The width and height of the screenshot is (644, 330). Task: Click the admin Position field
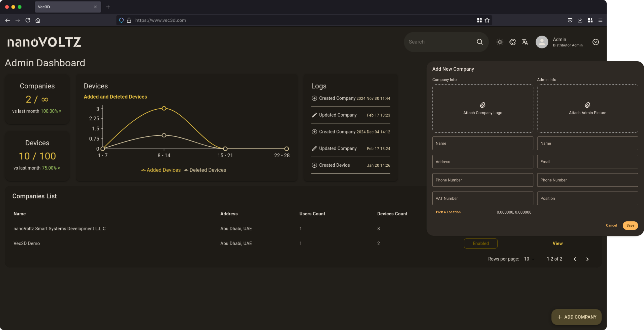[x=587, y=198]
